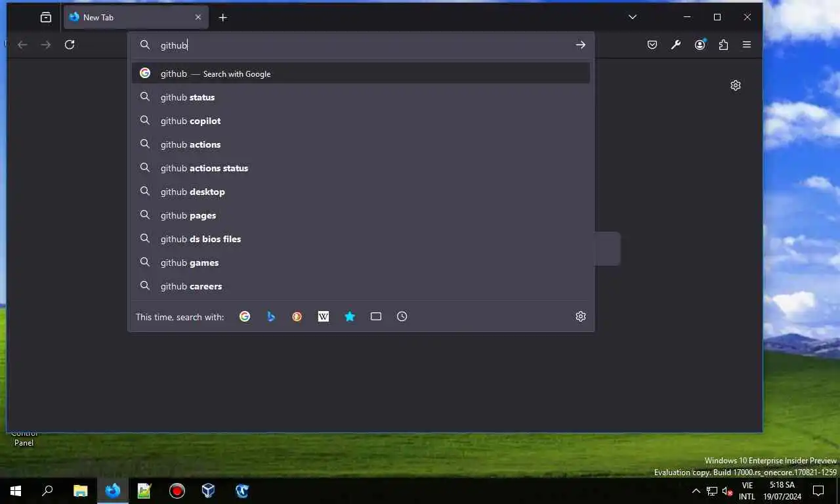Click in the address bar text 'github'
Viewport: 840px width, 504px height.
click(x=174, y=45)
